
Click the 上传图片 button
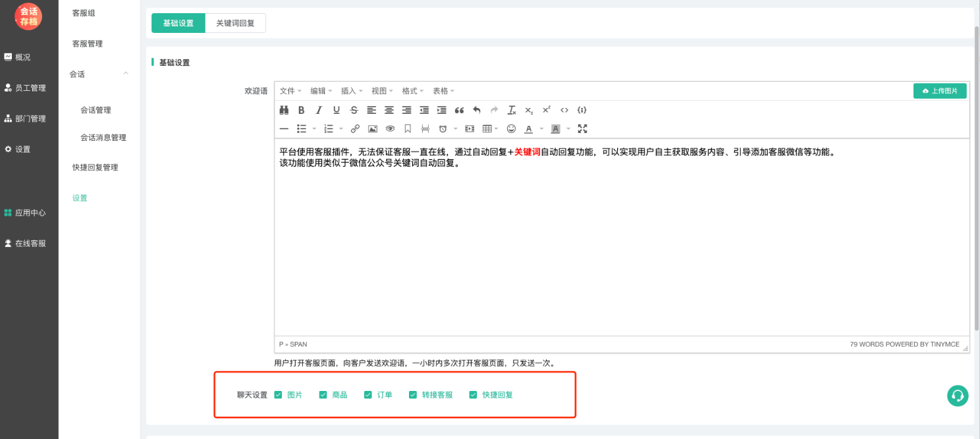[x=940, y=91]
